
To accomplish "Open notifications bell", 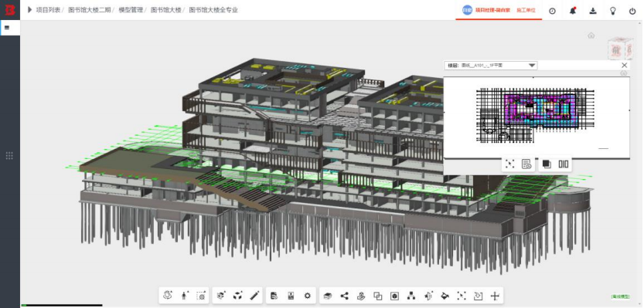I will click(572, 11).
